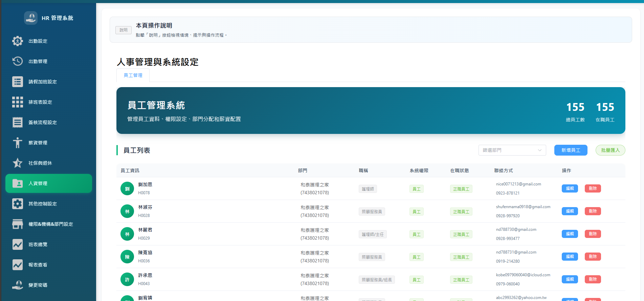Click the 排班表設定 grid icon

coord(18,102)
